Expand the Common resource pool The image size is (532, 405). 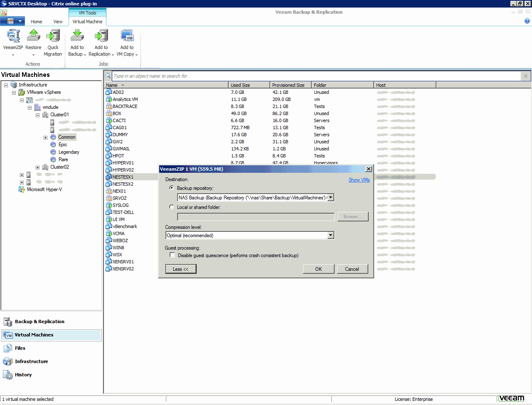(45, 137)
